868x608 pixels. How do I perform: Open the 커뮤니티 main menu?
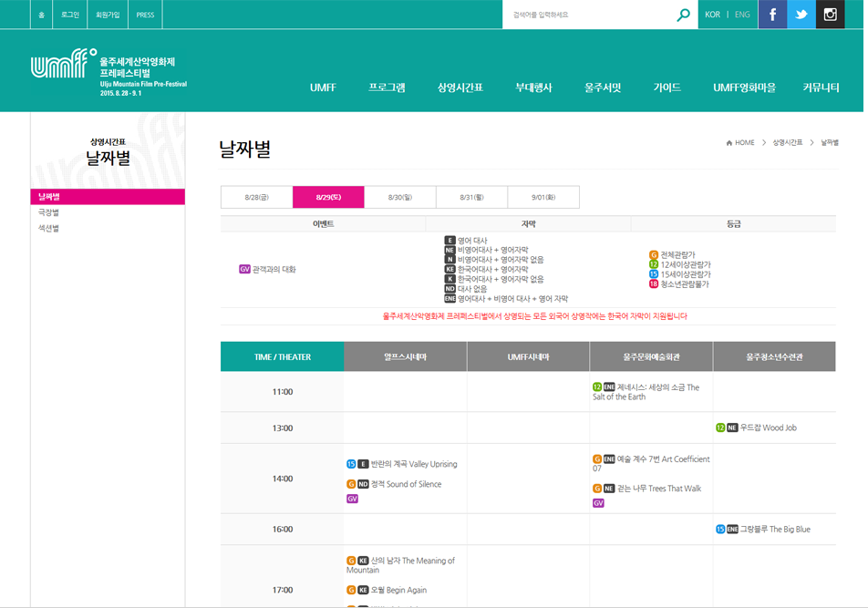coord(821,88)
